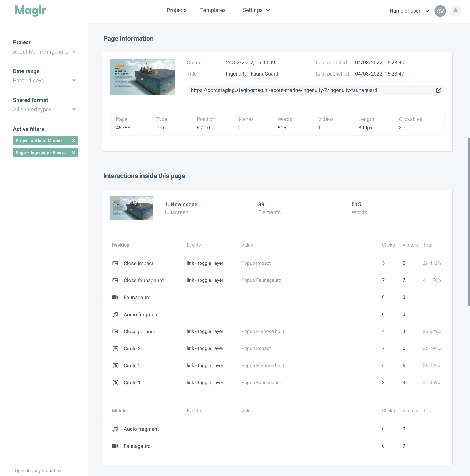
Task: Click the image icon for Circle 3 row
Action: click(x=115, y=348)
